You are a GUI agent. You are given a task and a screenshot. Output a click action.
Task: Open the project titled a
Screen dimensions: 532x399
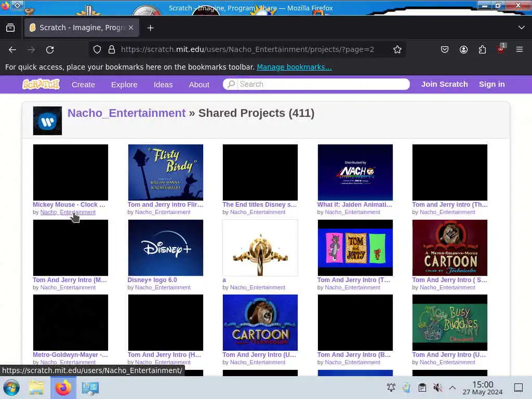point(224,280)
